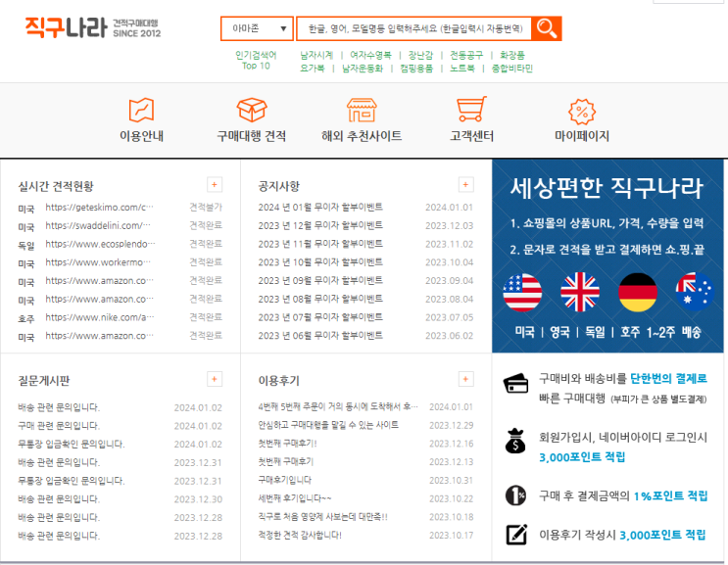The width and height of the screenshot is (728, 565).
Task: Open review 직구로 처음 영양제 사보는데 대만족!!
Action: [x=322, y=517]
